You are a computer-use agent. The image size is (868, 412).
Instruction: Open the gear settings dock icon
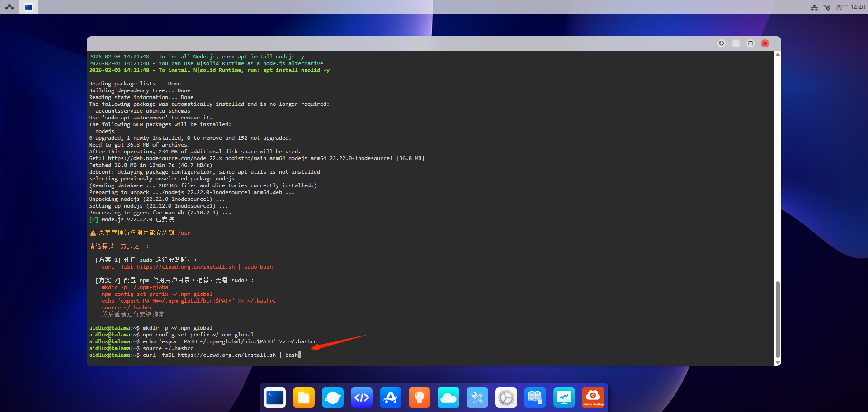[506, 398]
